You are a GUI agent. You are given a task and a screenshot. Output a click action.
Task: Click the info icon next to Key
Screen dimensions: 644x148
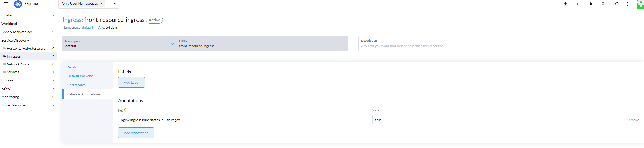tap(126, 110)
